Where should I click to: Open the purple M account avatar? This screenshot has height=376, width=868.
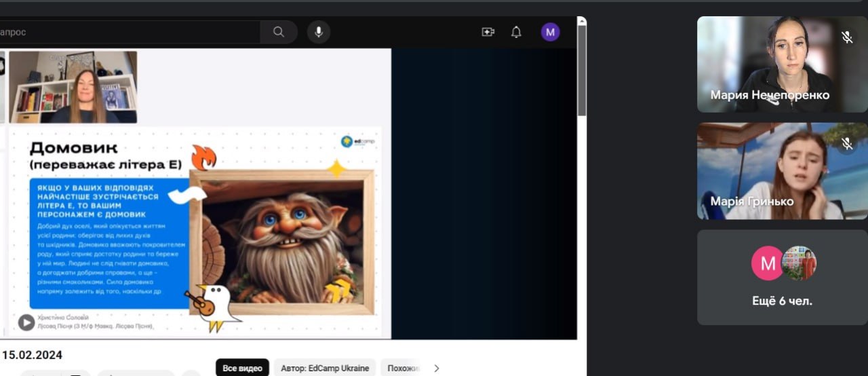tap(550, 32)
